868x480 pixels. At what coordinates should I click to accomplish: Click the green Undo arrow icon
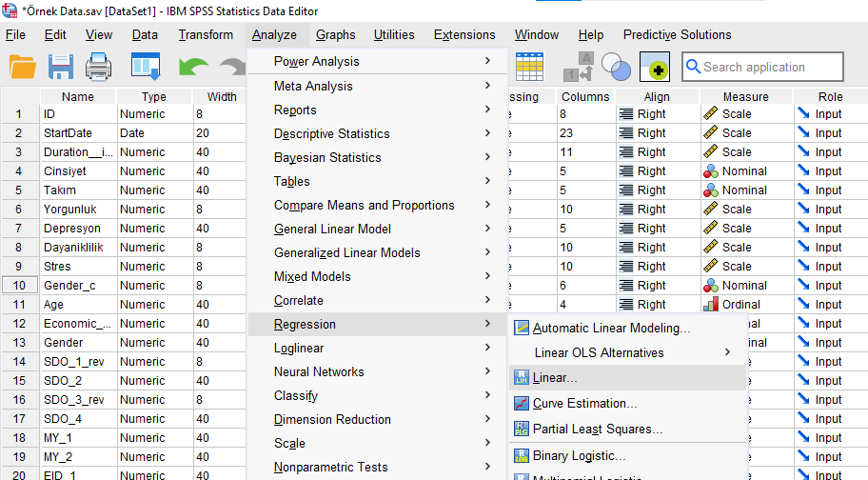coord(193,68)
